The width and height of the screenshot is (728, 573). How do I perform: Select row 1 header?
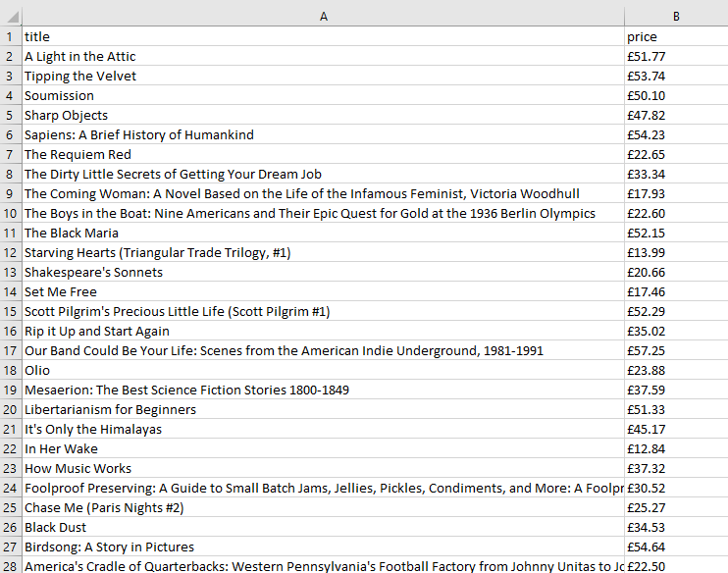pyautogui.click(x=11, y=36)
